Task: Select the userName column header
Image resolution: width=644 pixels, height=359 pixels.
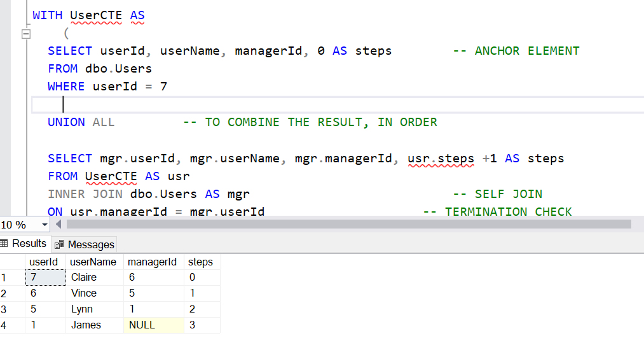Action: tap(93, 262)
